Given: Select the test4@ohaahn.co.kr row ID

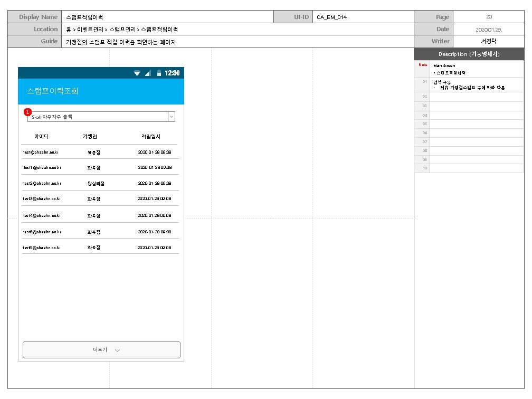Looking at the screenshot, I should tap(42, 215).
